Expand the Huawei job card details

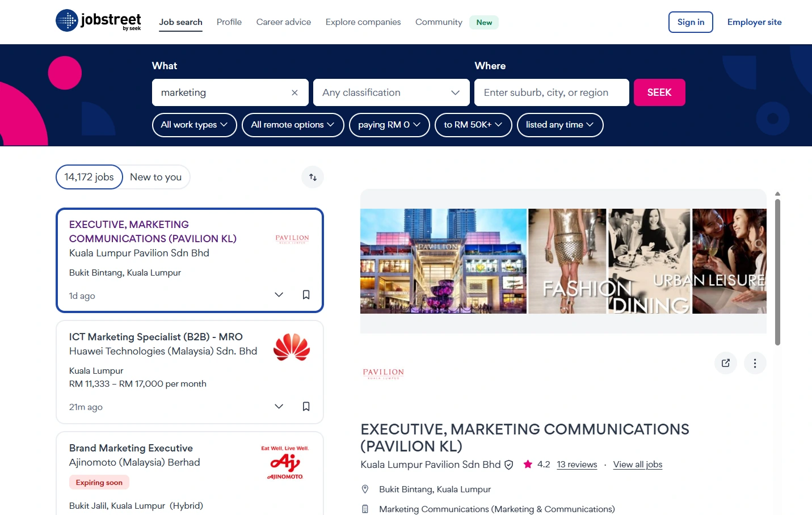click(x=279, y=407)
